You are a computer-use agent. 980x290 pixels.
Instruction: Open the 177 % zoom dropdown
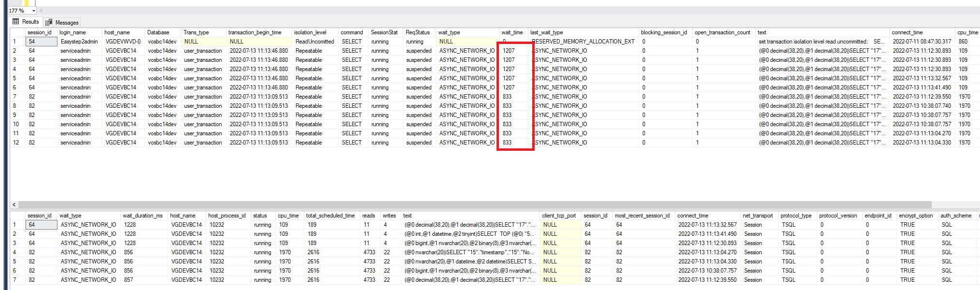(x=33, y=11)
